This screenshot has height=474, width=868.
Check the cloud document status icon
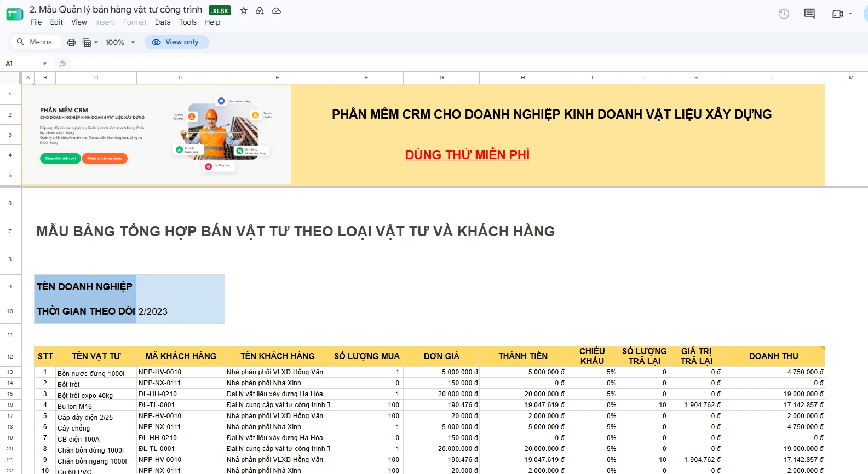click(x=277, y=10)
